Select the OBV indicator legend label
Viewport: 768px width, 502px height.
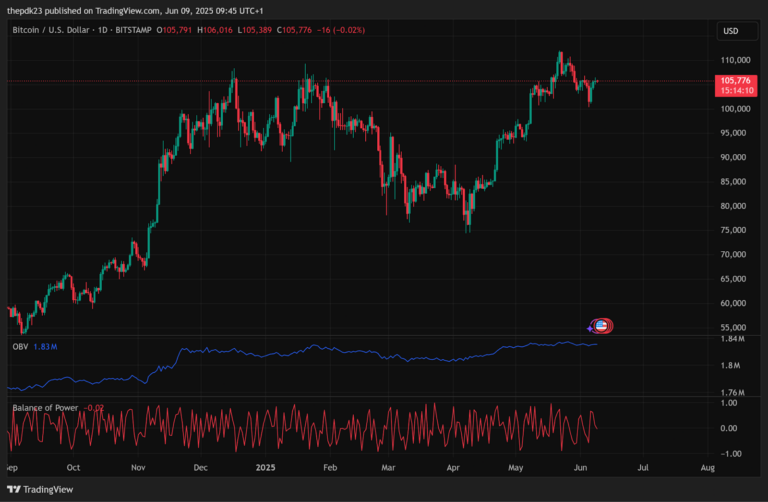pyautogui.click(x=19, y=346)
